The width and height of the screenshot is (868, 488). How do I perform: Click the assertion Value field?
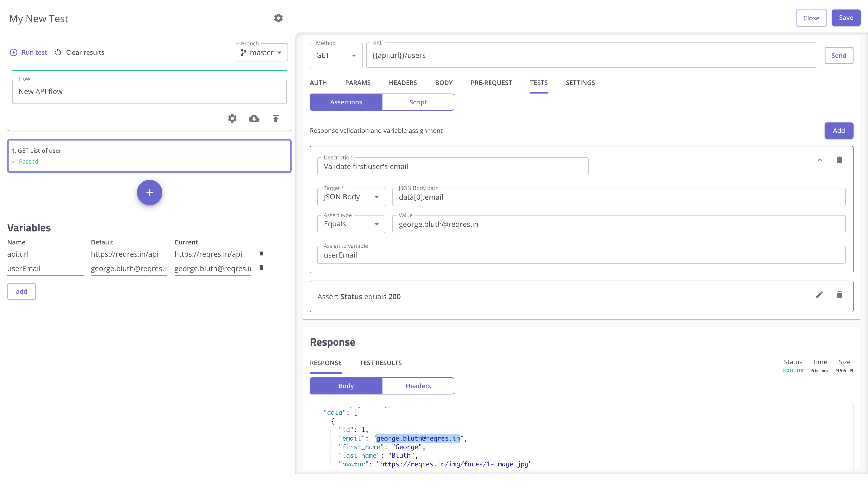[x=619, y=224]
